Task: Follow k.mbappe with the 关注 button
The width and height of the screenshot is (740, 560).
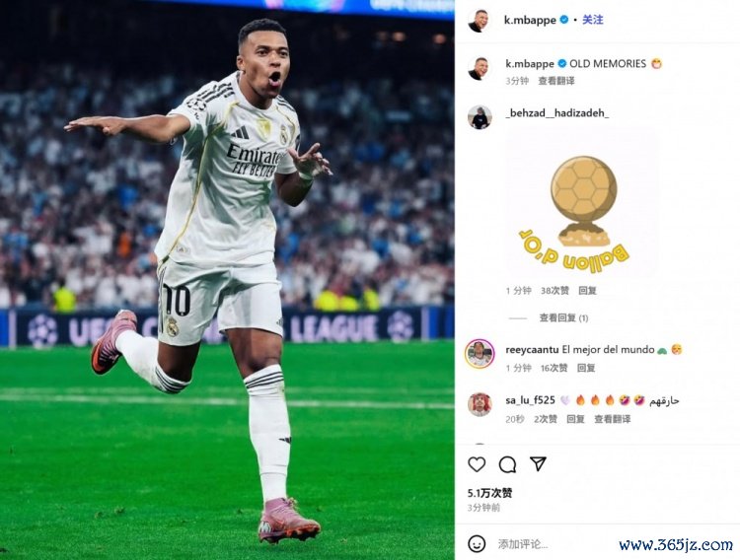Action: coord(593,20)
